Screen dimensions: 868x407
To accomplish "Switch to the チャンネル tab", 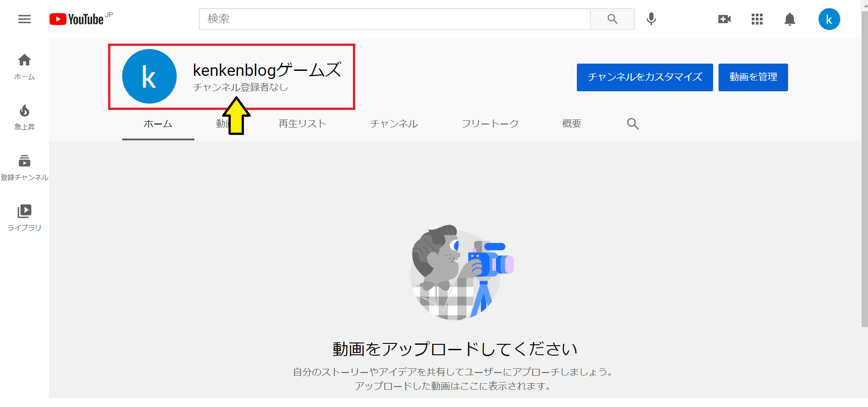I will [394, 124].
